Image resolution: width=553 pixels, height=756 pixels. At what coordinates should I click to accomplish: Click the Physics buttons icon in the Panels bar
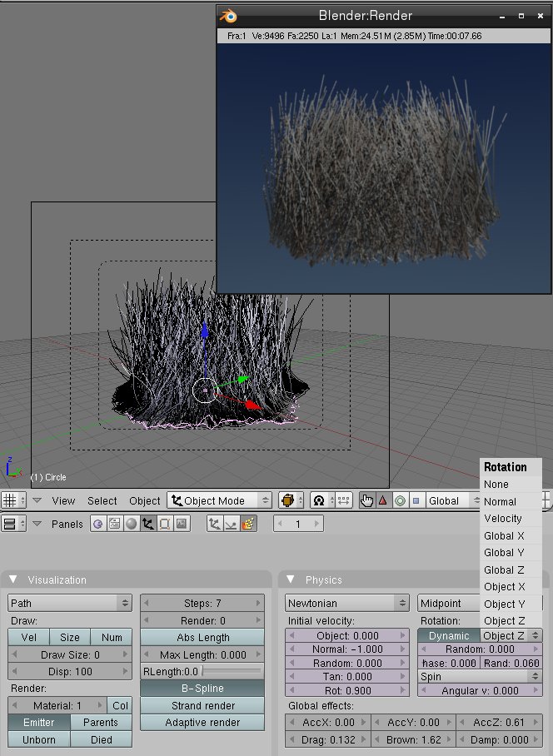tap(231, 524)
